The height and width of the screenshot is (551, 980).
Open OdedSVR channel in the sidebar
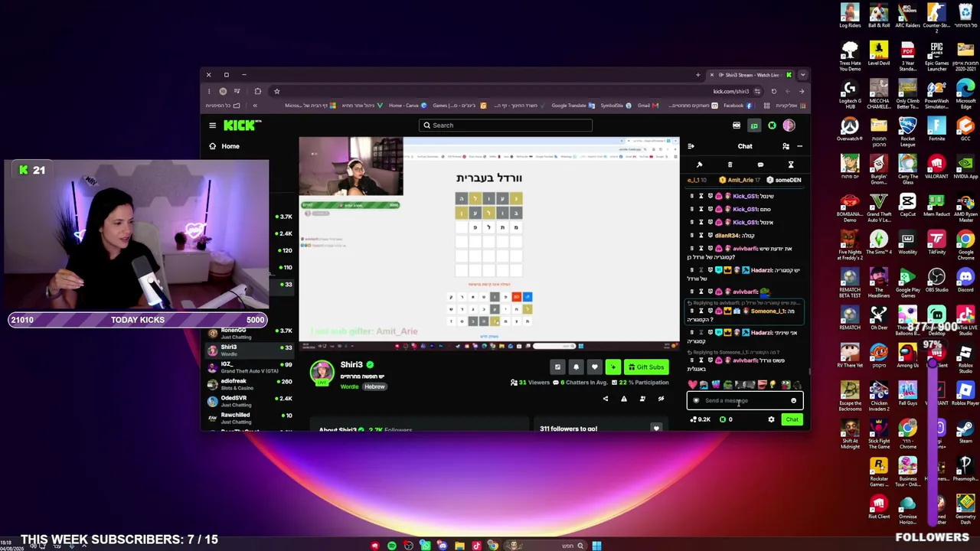click(250, 400)
